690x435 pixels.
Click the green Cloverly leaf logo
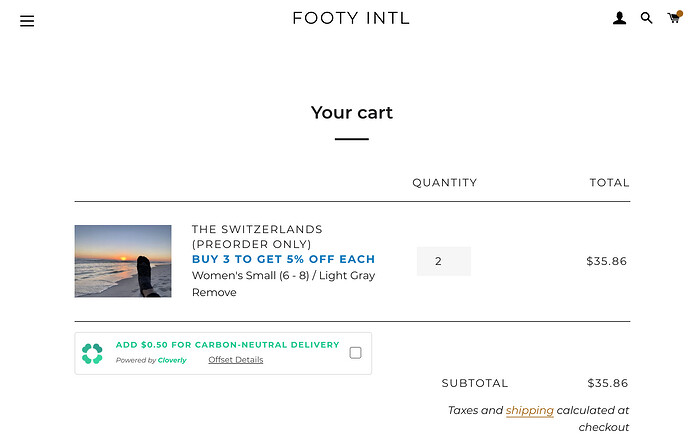click(x=92, y=353)
